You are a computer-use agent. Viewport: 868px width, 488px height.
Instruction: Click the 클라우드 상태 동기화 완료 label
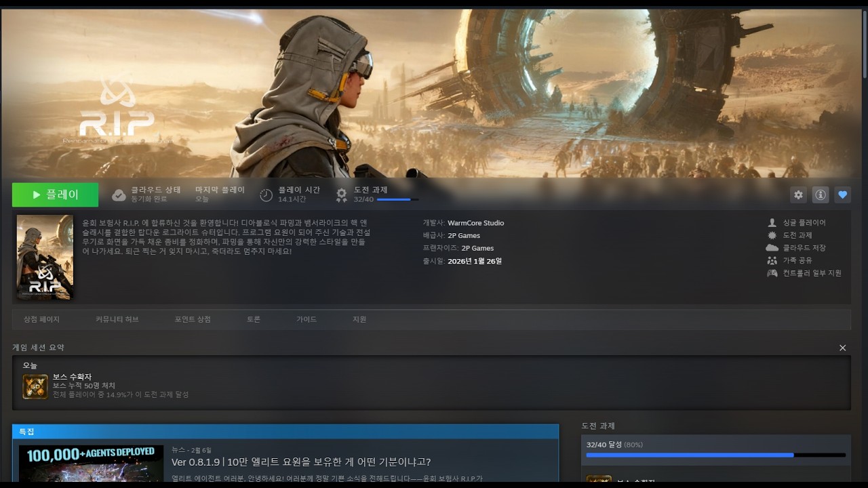(x=156, y=195)
